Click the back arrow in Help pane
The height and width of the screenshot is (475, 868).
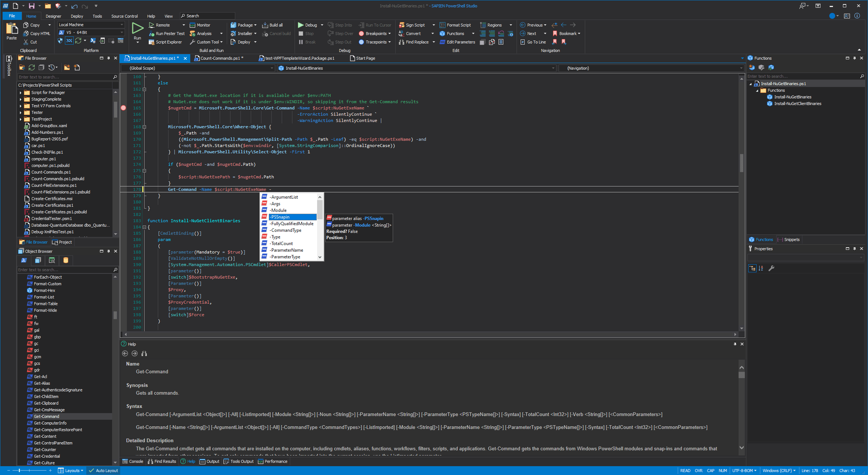125,353
